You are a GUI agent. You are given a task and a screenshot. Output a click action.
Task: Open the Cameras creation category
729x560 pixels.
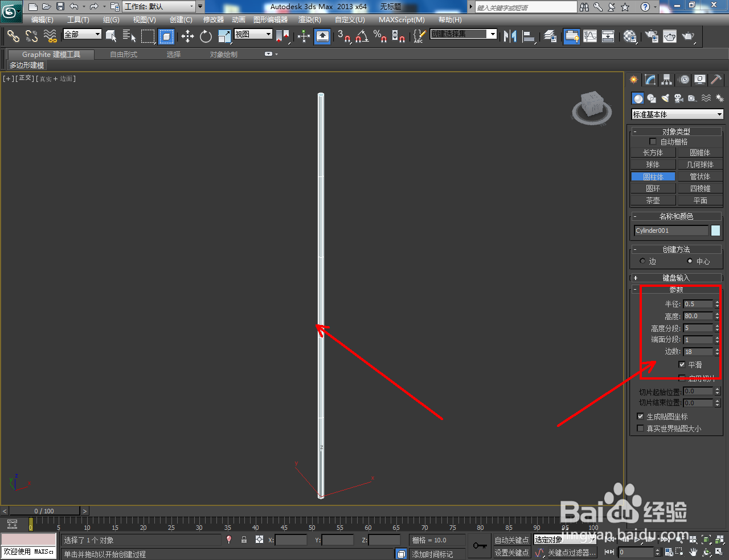pos(678,98)
